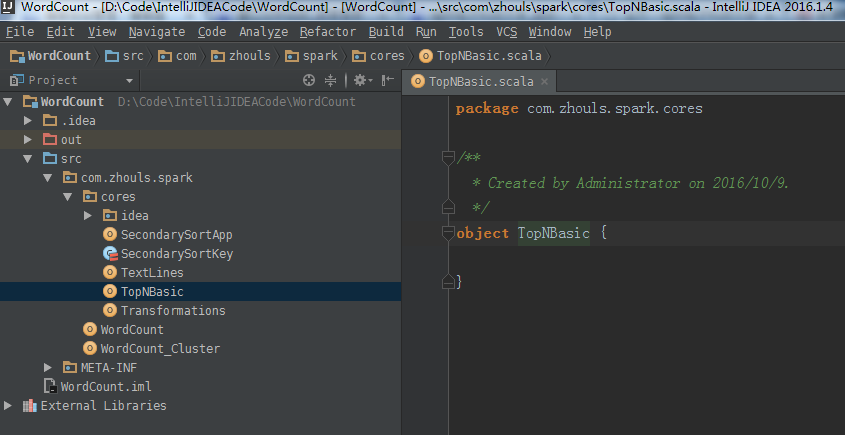845x435 pixels.
Task: Open the Project view dropdown
Action: [129, 81]
